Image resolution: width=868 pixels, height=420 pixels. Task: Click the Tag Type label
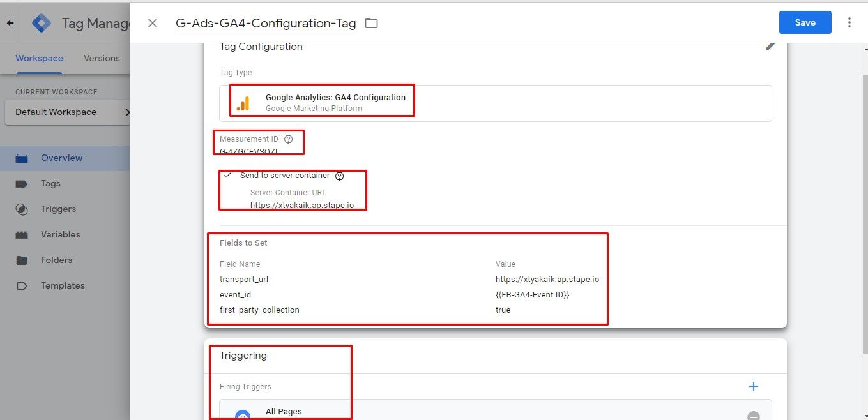(x=236, y=73)
